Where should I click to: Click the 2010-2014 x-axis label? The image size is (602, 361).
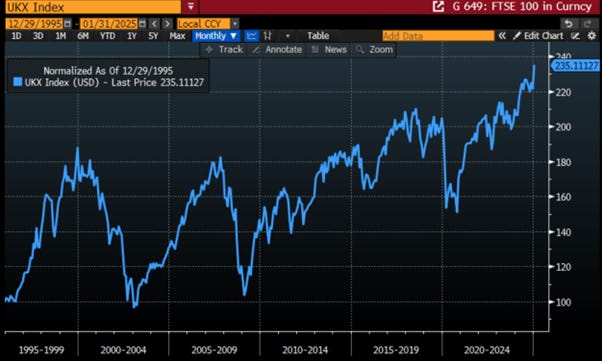(305, 350)
